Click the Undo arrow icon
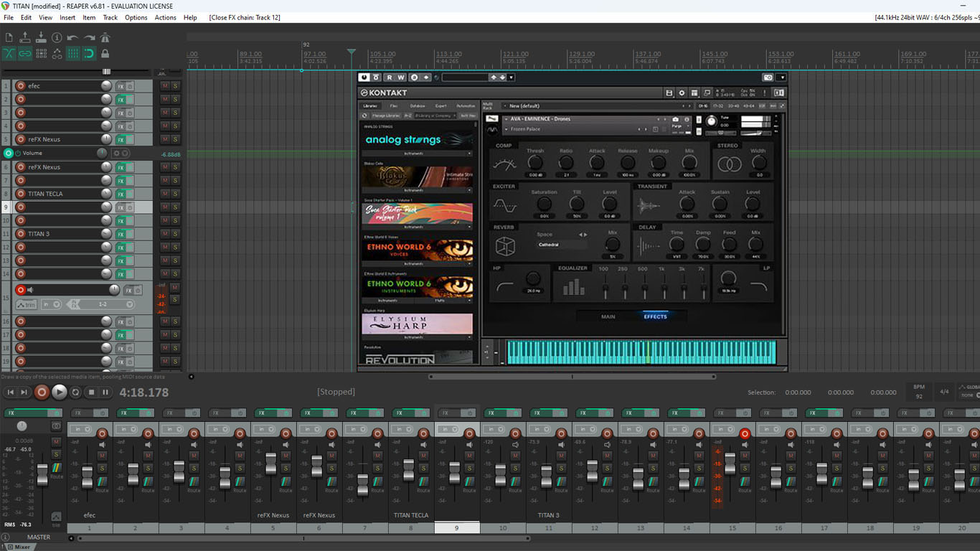Screen dimensions: 980x551 (72, 37)
